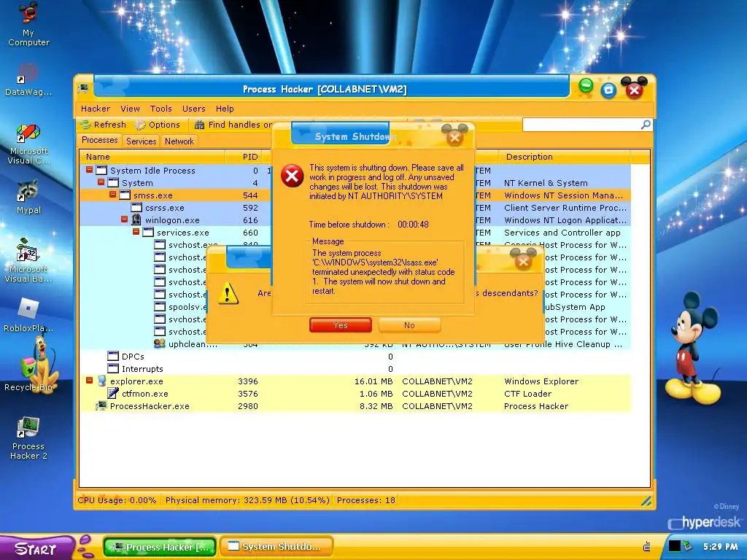
Task: Select the ProcessHacker.exe process row
Action: 355,405
